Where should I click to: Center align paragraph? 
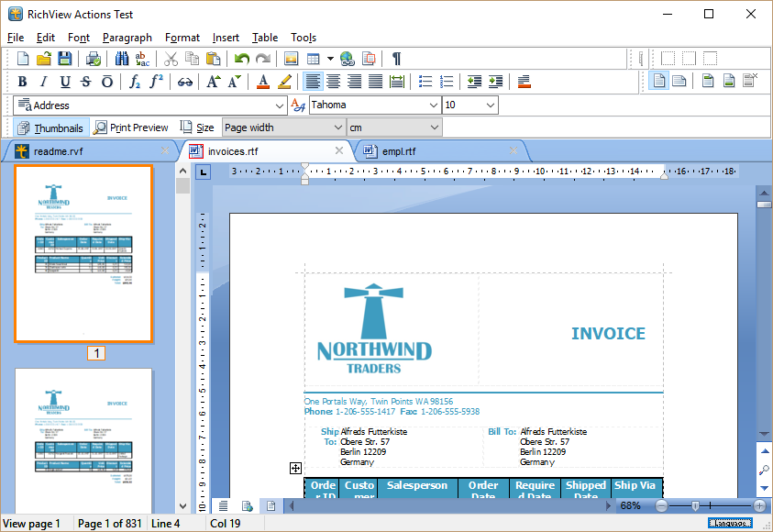(x=334, y=82)
